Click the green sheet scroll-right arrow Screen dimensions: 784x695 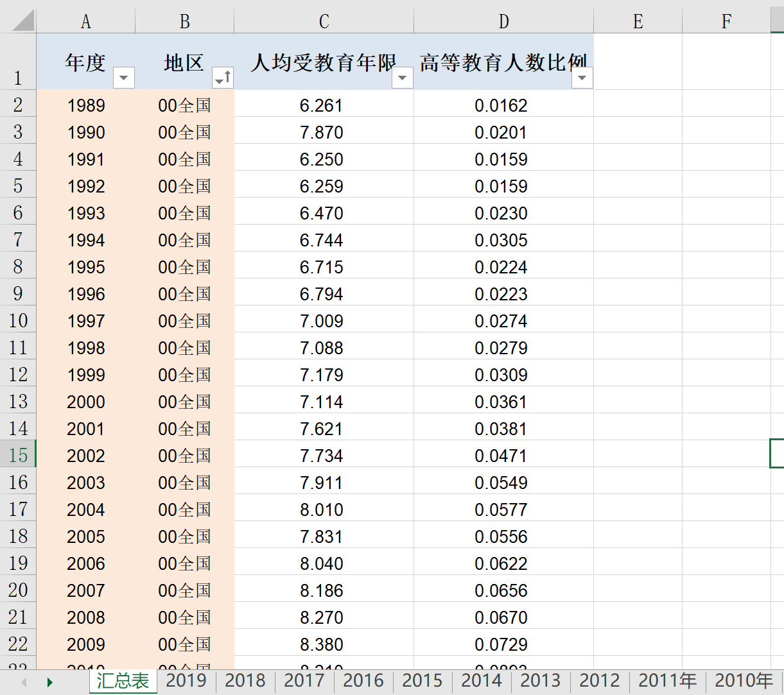(50, 682)
